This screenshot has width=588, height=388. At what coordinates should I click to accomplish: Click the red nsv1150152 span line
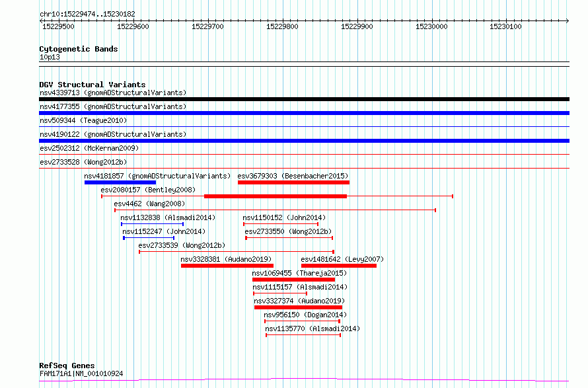click(281, 224)
